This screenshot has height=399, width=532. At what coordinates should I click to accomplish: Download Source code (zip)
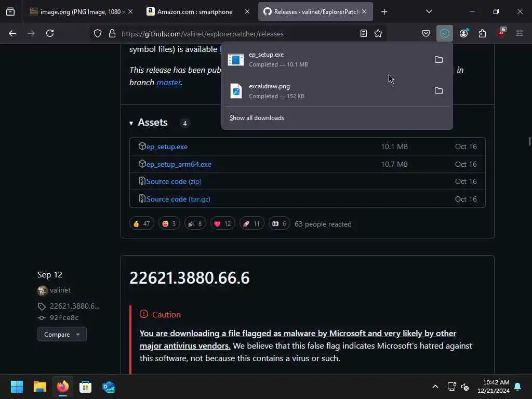tap(174, 181)
